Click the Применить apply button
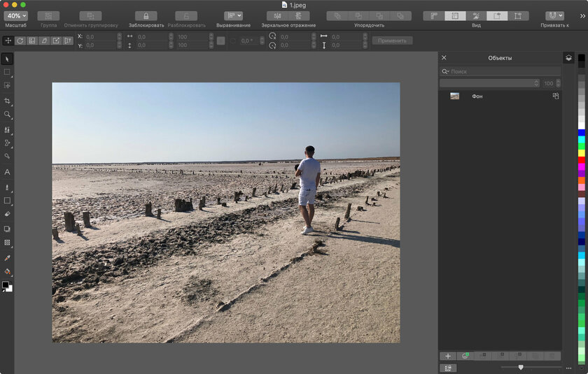The width and height of the screenshot is (588, 374). pyautogui.click(x=392, y=41)
